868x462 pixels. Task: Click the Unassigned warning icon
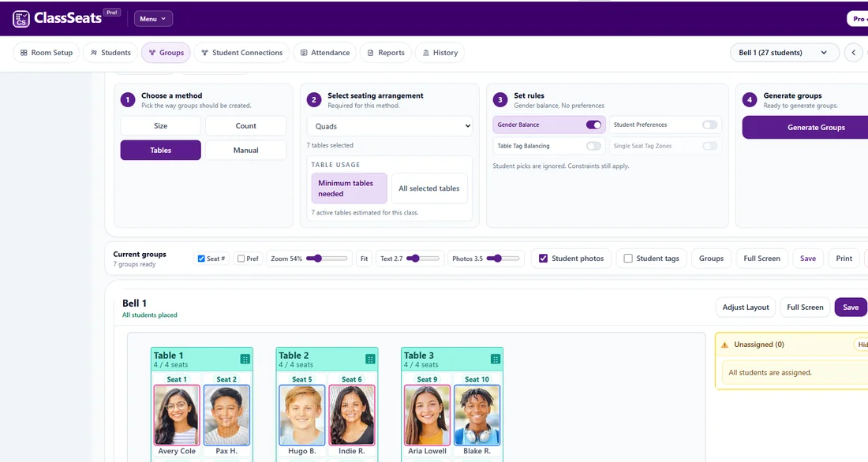click(x=724, y=345)
